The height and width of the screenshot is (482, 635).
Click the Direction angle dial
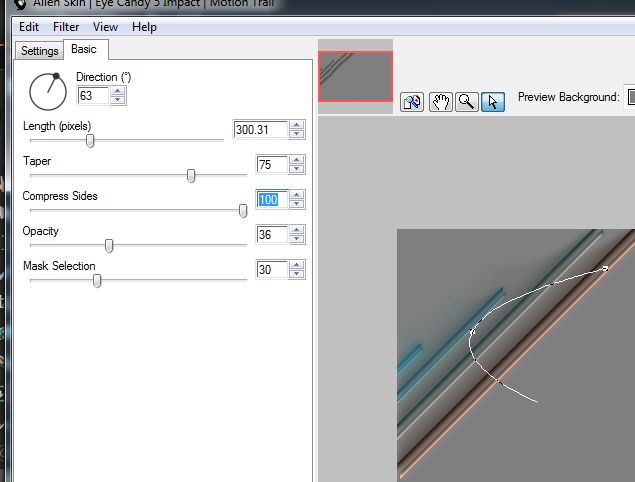pyautogui.click(x=47, y=91)
